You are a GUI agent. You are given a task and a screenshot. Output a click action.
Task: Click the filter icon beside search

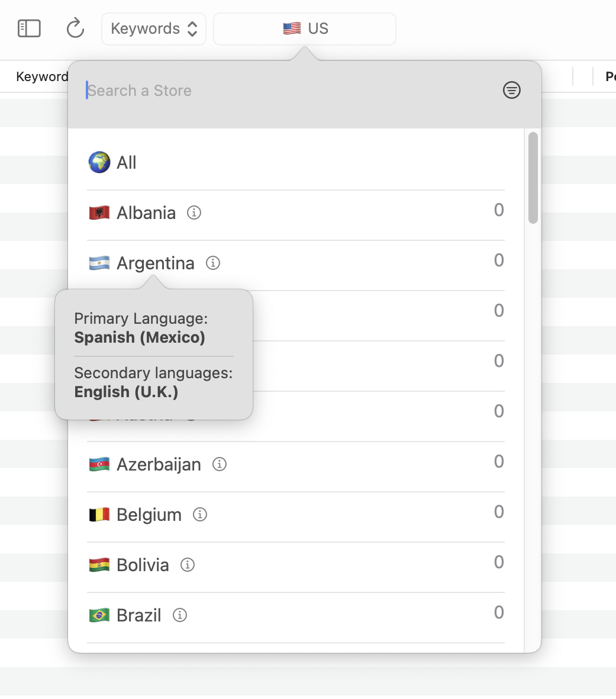pyautogui.click(x=511, y=91)
